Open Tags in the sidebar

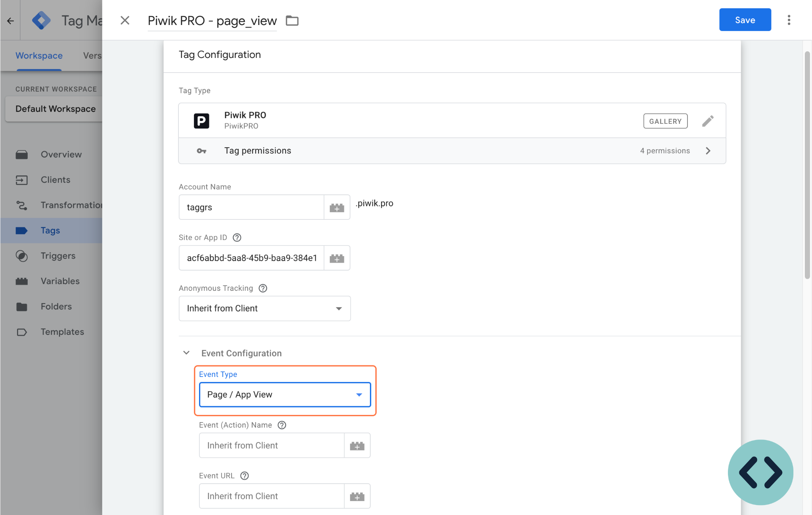click(50, 231)
